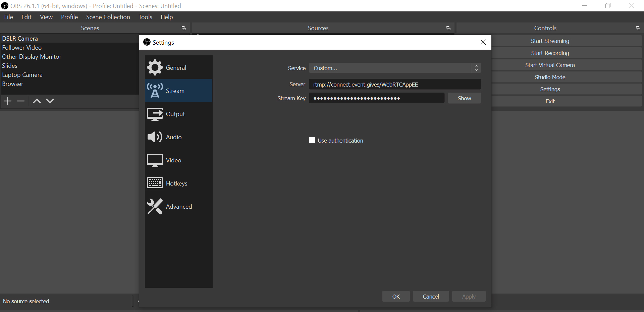Select General settings tab label
Image resolution: width=644 pixels, height=312 pixels.
pyautogui.click(x=176, y=68)
